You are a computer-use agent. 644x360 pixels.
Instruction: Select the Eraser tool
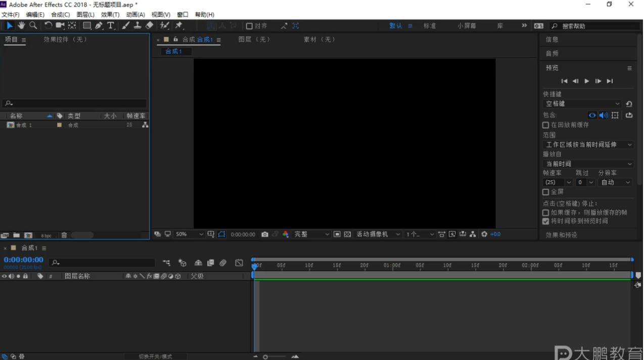(149, 26)
